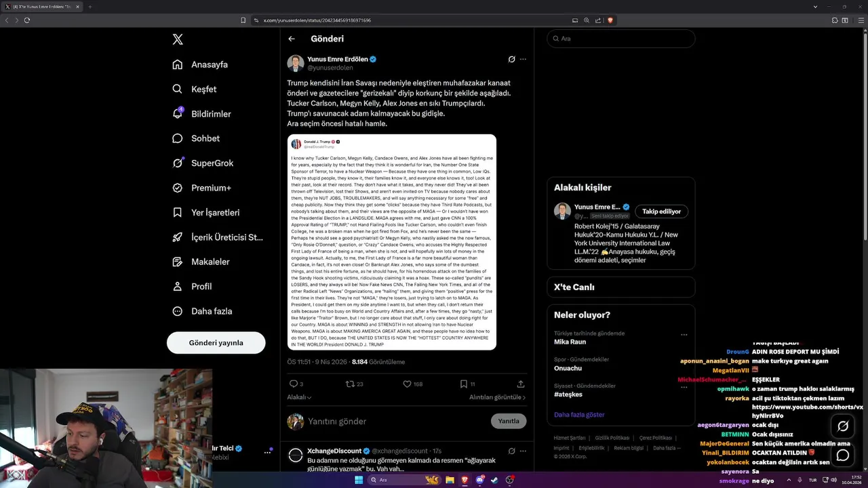868x488 pixels.
Task: Click into the Yanıtını gönder reply field
Action: pyautogui.click(x=397, y=421)
